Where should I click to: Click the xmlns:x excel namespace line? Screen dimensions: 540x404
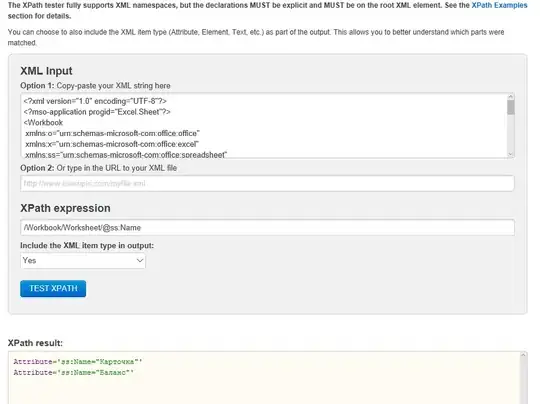(x=112, y=144)
